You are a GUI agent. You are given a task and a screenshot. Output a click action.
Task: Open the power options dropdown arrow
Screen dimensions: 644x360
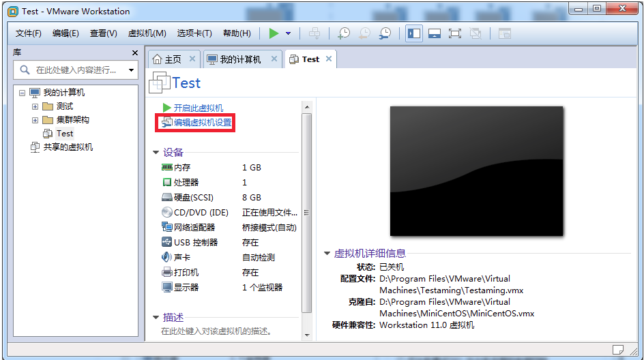click(x=289, y=33)
